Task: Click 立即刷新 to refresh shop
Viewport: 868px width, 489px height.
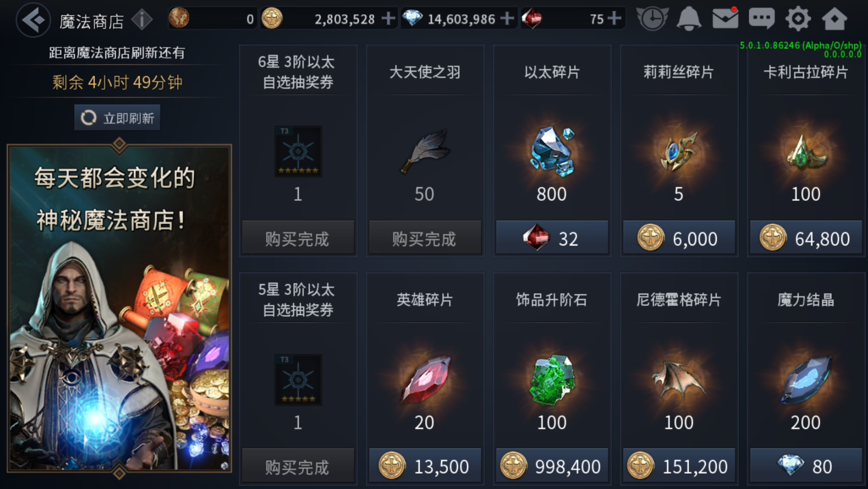Action: [x=118, y=118]
